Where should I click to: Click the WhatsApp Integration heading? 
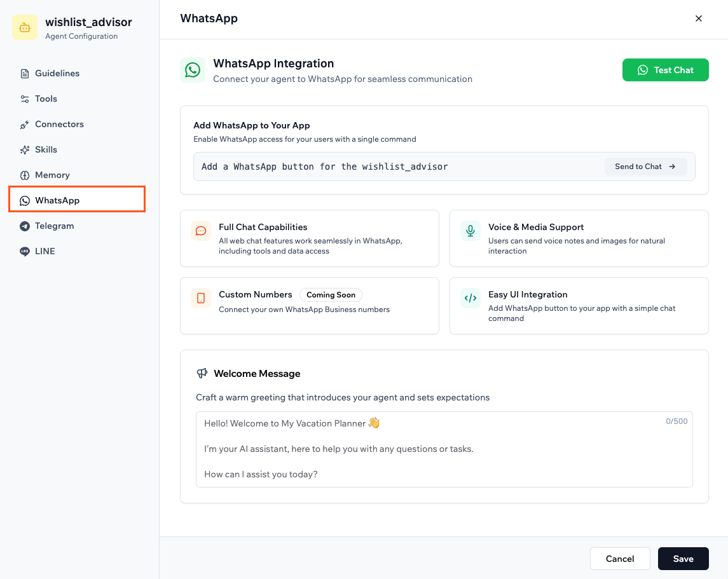coord(273,64)
